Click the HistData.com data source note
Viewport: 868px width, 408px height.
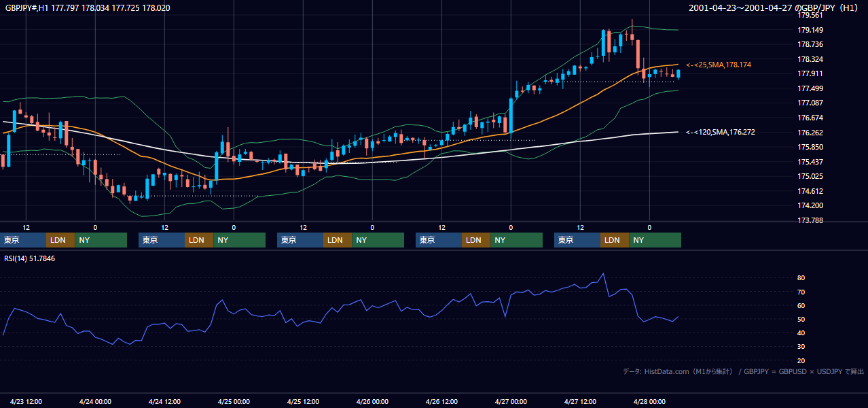coord(744,372)
